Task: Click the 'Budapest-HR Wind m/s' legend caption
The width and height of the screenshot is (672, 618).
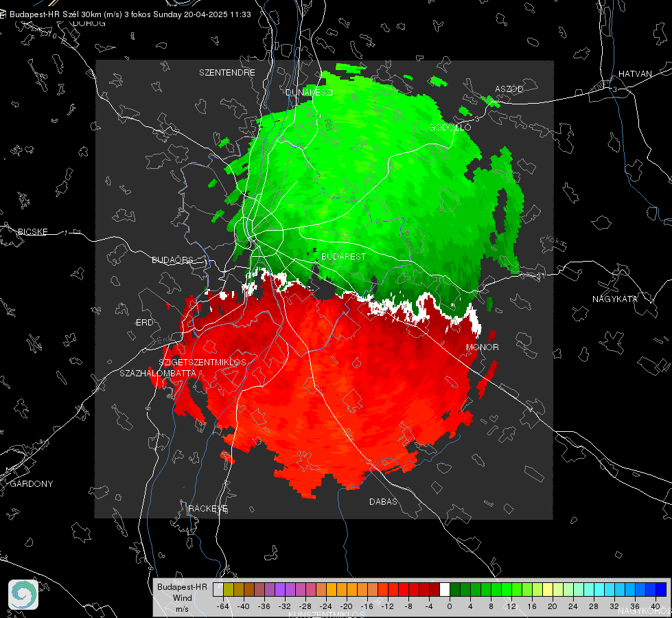Action: [182, 598]
